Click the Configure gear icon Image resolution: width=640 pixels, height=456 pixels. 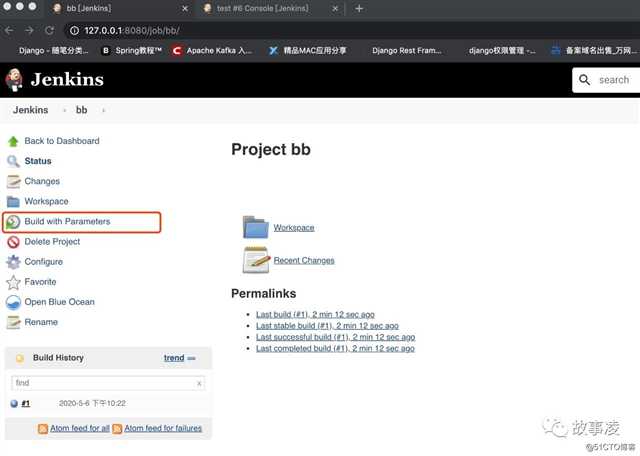pos(13,262)
